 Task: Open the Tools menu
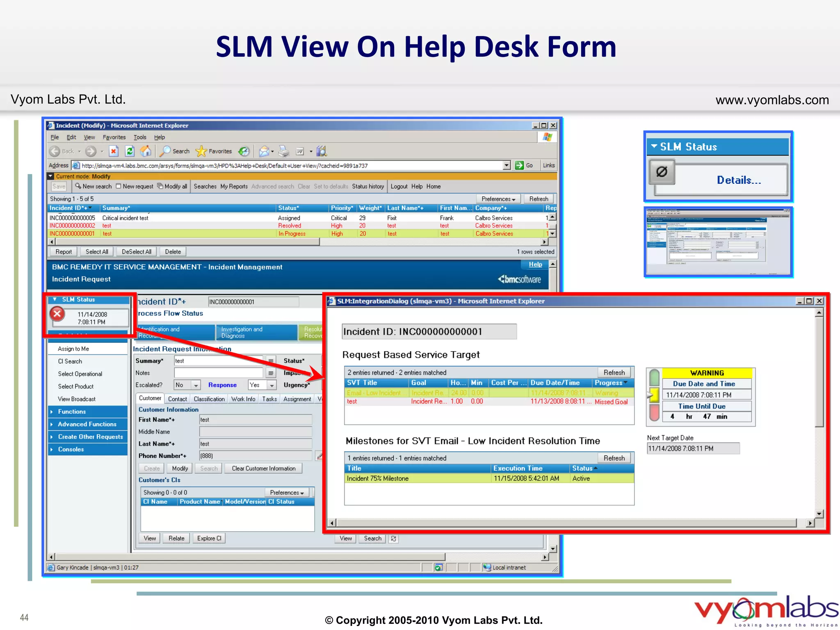click(140, 137)
